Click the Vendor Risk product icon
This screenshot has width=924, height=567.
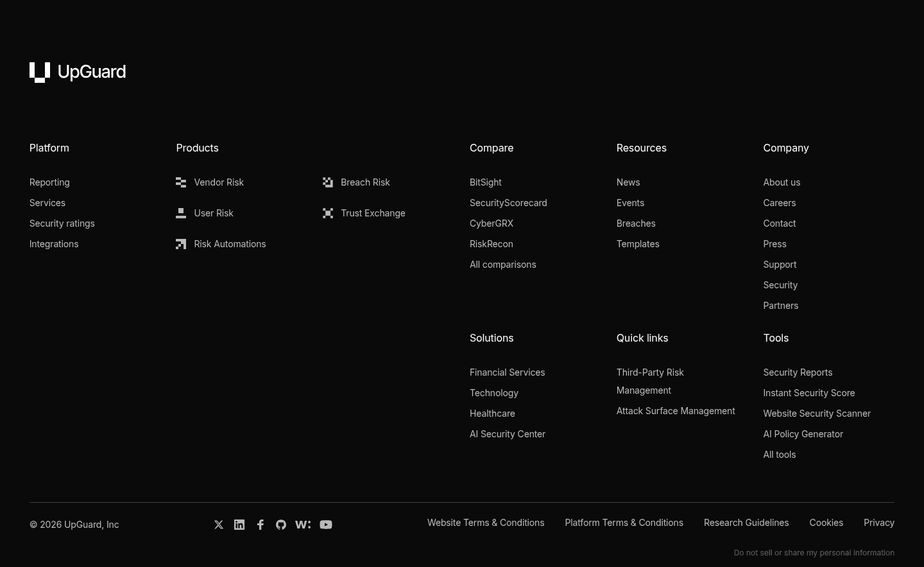coord(181,182)
